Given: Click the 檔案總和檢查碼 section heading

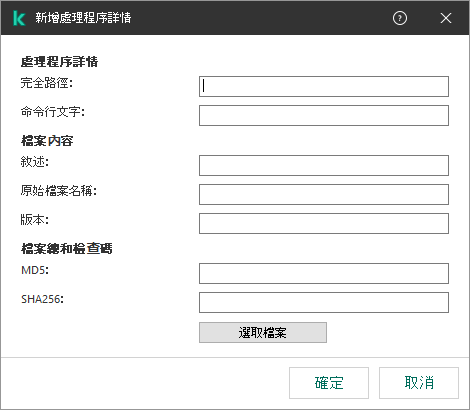Looking at the screenshot, I should (x=67, y=249).
